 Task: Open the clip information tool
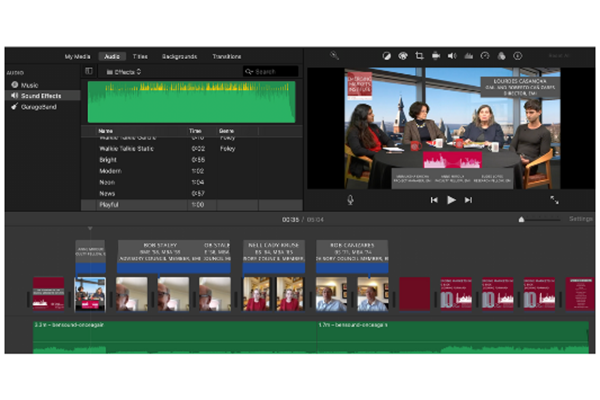(x=518, y=56)
